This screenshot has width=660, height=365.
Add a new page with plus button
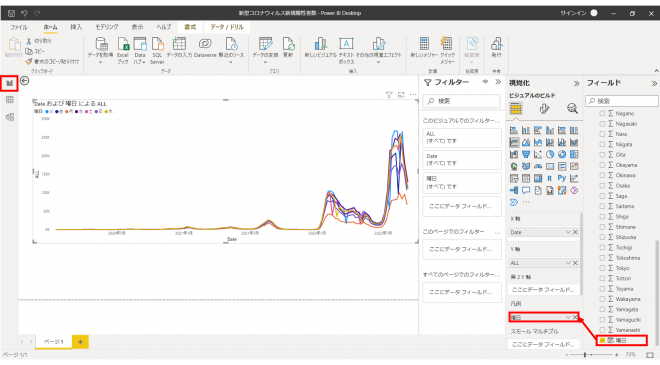coord(80,342)
